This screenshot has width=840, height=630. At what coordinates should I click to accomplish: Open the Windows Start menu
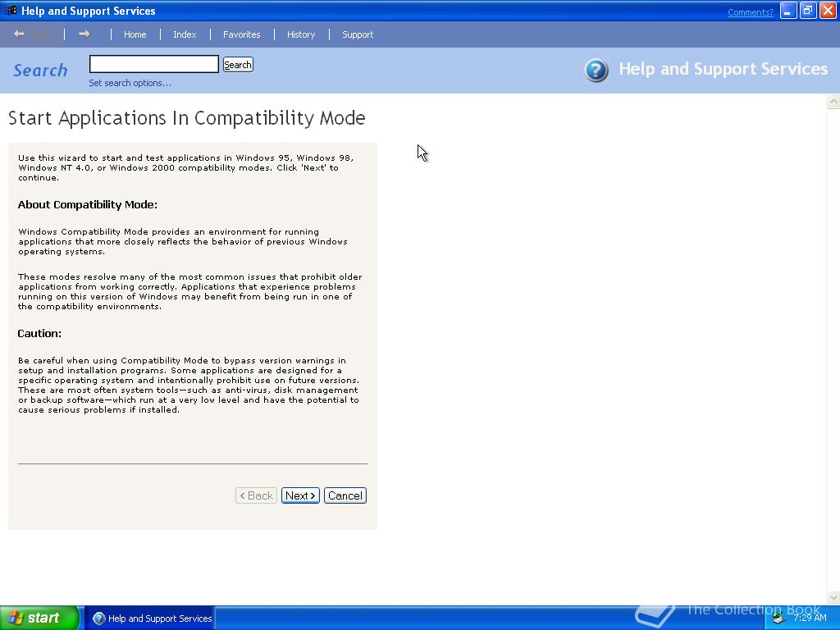point(39,619)
